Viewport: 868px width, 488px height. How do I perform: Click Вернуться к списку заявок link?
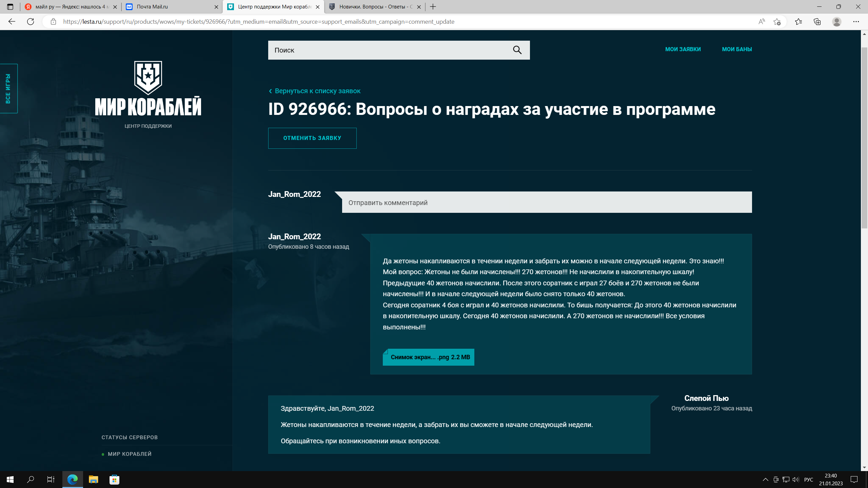317,91
